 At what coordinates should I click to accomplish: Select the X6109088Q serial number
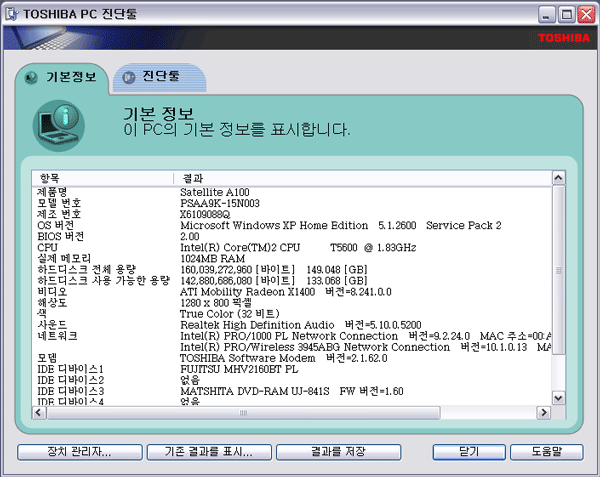click(205, 214)
